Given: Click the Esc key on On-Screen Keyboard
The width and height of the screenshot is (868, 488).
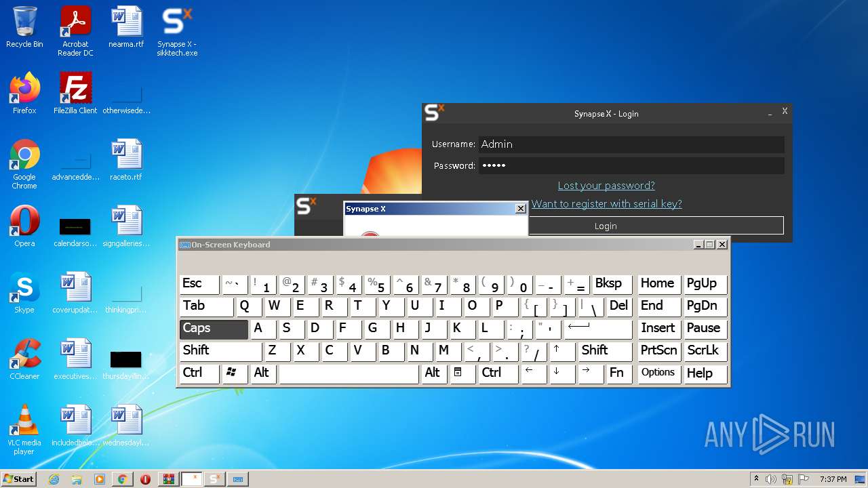Looking at the screenshot, I should 199,284.
